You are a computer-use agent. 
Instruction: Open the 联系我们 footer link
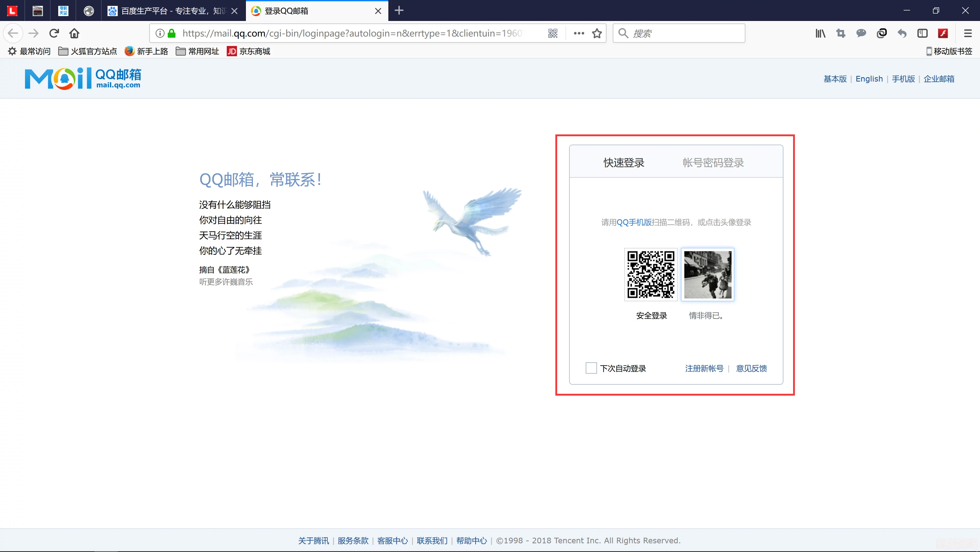(x=432, y=540)
